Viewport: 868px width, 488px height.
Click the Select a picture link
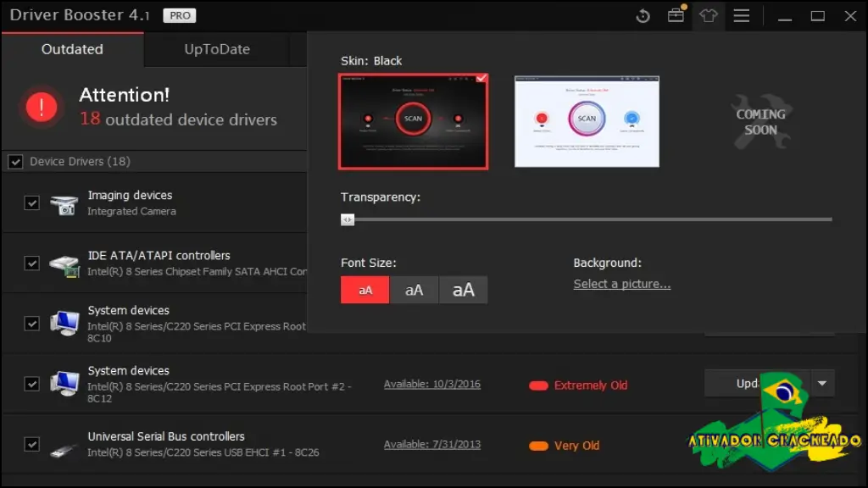621,284
